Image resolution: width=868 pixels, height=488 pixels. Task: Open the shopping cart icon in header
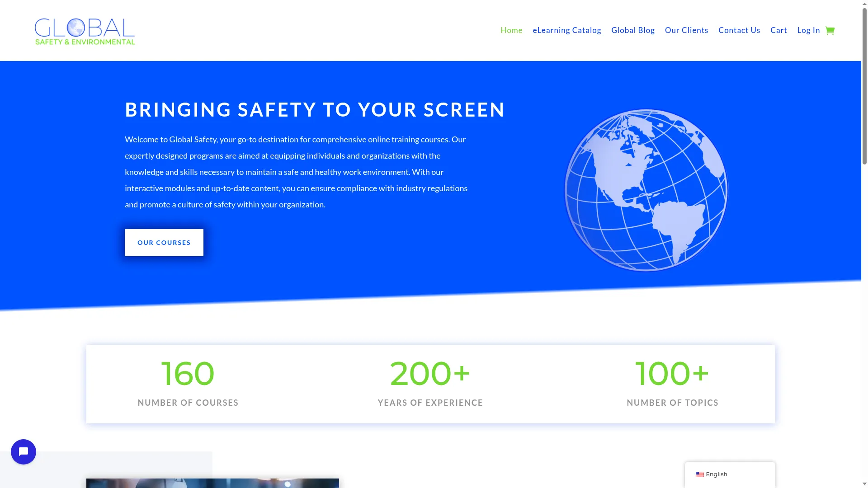pos(830,30)
